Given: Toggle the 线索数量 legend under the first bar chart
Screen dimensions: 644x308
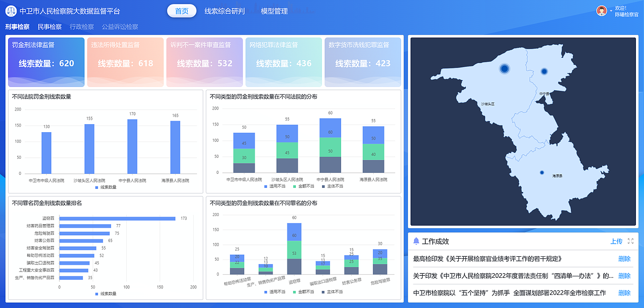Looking at the screenshot, I should (106, 188).
